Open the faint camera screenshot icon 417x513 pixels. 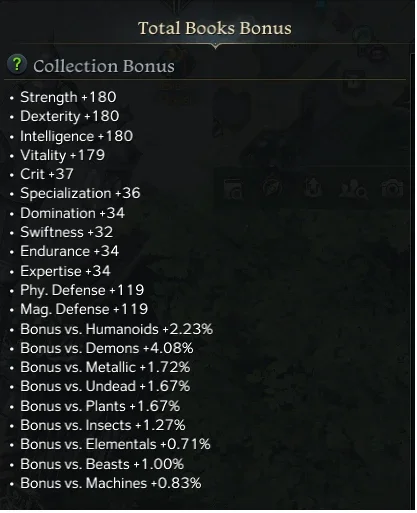(392, 188)
